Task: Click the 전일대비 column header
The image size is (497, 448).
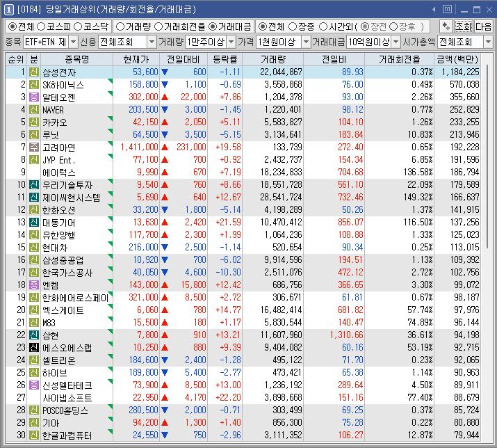Action: [184, 59]
